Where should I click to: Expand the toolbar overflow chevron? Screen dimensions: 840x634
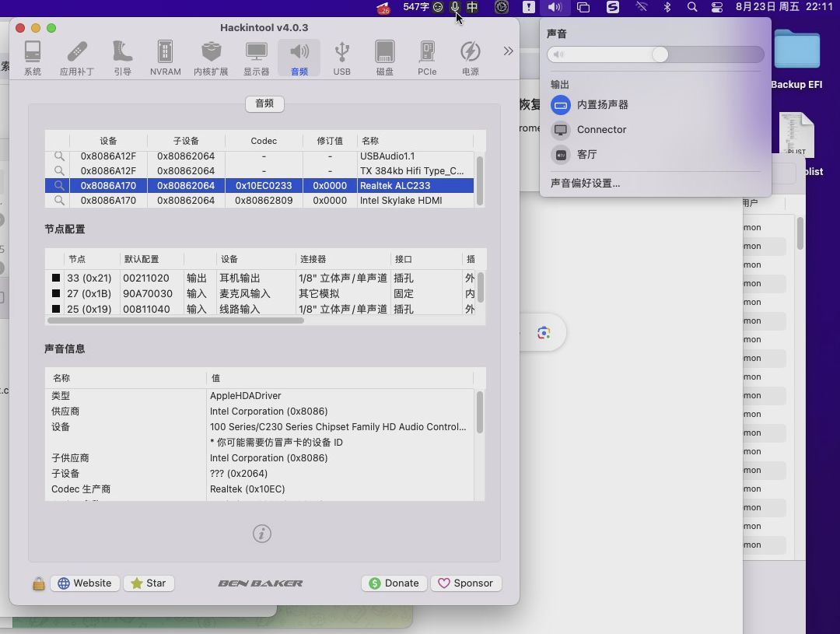(x=508, y=51)
